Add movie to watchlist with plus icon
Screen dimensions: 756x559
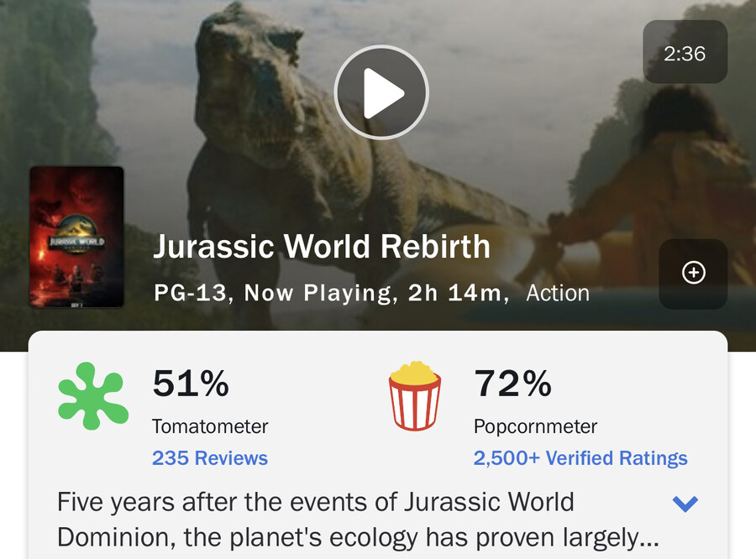(x=693, y=274)
